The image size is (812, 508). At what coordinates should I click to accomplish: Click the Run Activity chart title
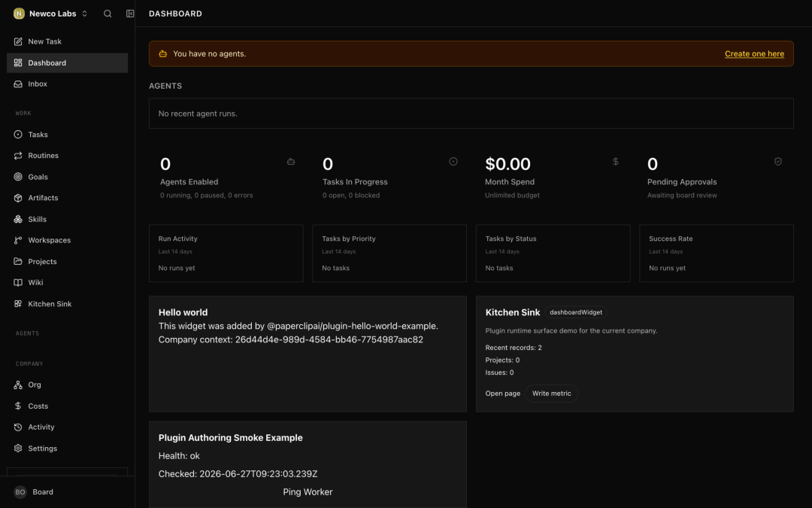pyautogui.click(x=177, y=239)
